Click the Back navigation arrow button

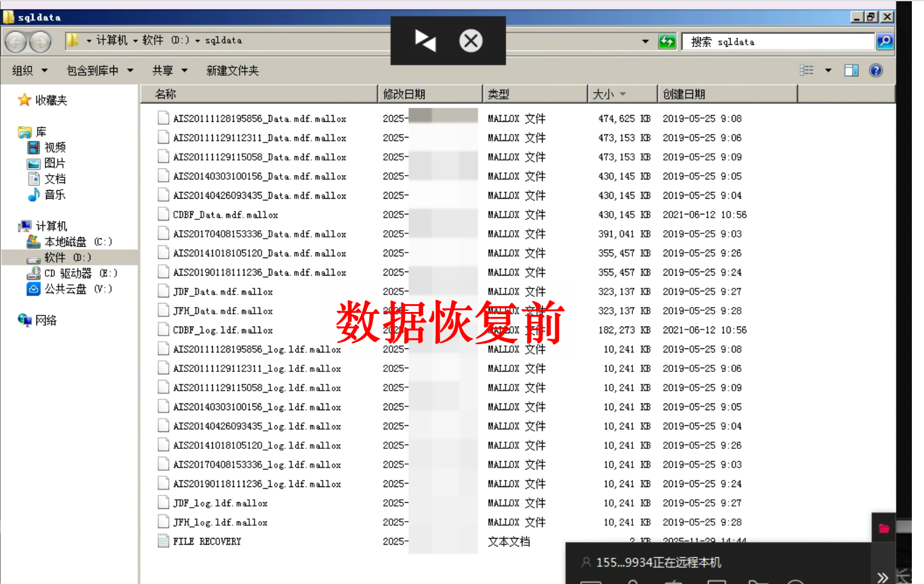coord(16,41)
